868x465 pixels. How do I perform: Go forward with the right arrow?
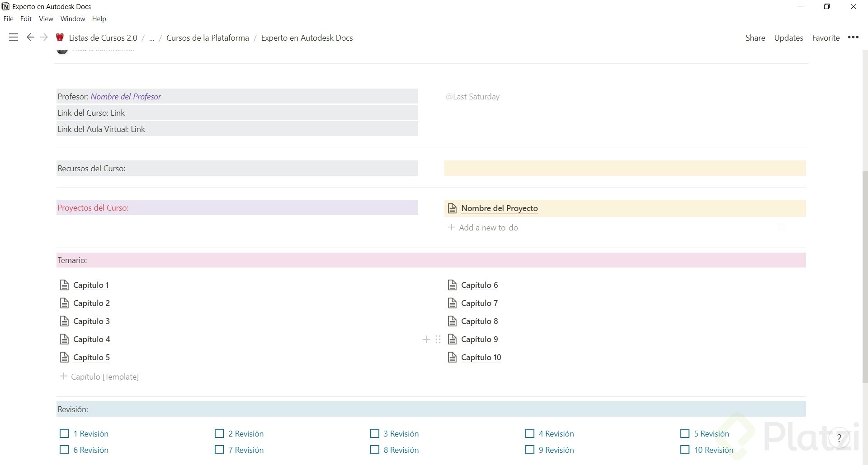tap(44, 38)
